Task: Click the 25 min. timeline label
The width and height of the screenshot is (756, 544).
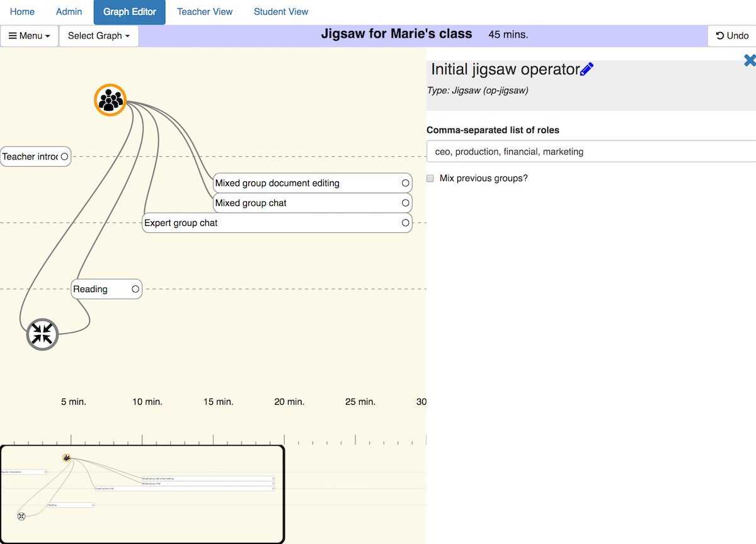Action: 360,402
